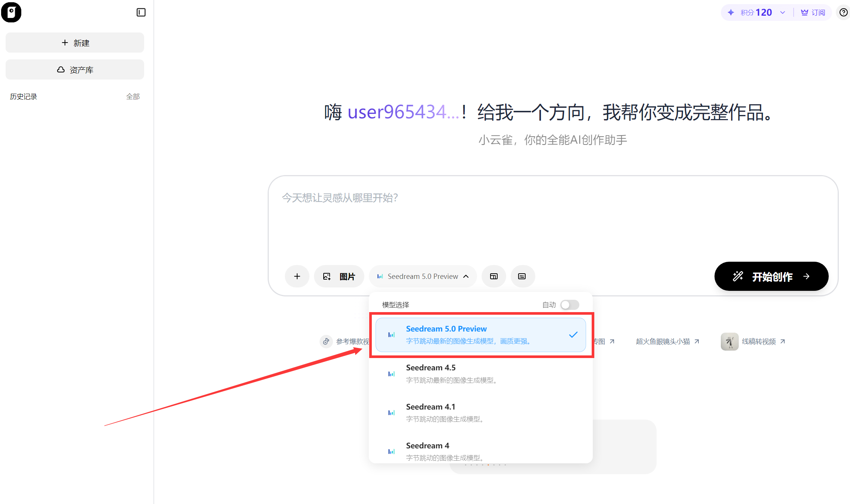Open the 资产库 asset library

pos(74,69)
